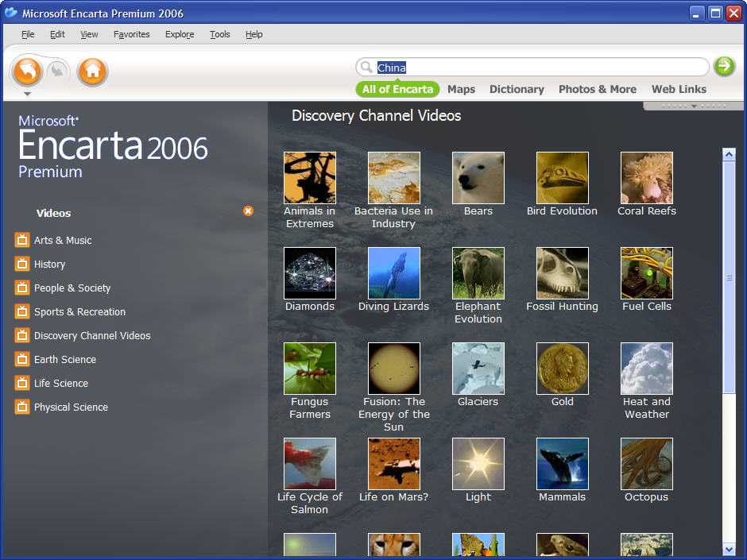This screenshot has width=747, height=560.
Task: Open the Earth Science video category
Action: [x=65, y=360]
